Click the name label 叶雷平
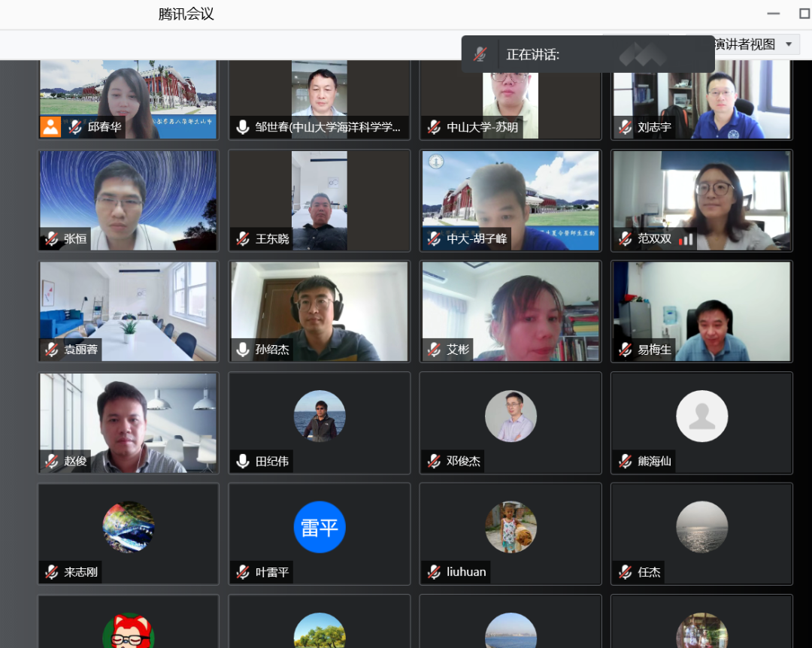 (272, 572)
